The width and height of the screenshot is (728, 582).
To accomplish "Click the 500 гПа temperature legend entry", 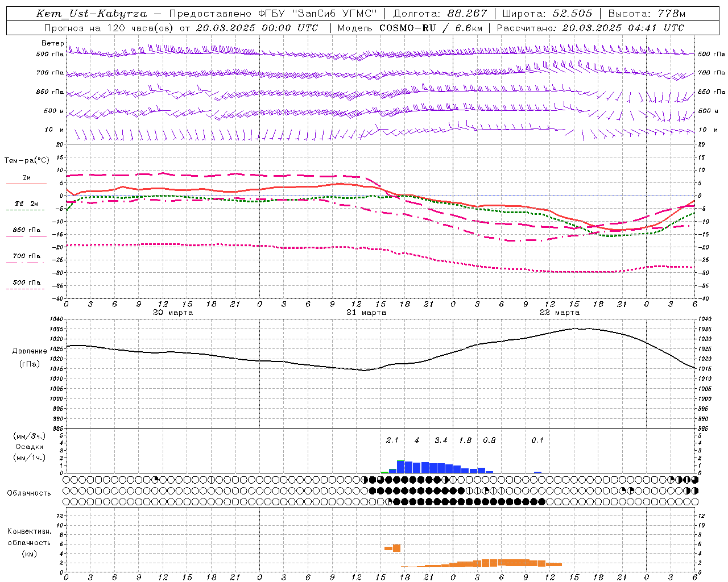I will pyautogui.click(x=26, y=282).
